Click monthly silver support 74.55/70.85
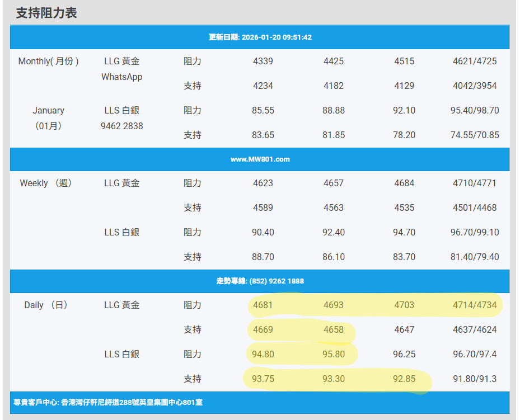The height and width of the screenshot is (420, 520). (474, 135)
